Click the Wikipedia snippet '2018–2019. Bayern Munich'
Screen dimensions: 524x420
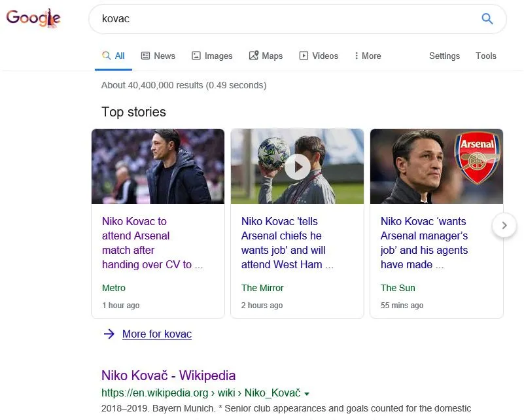pyautogui.click(x=159, y=408)
